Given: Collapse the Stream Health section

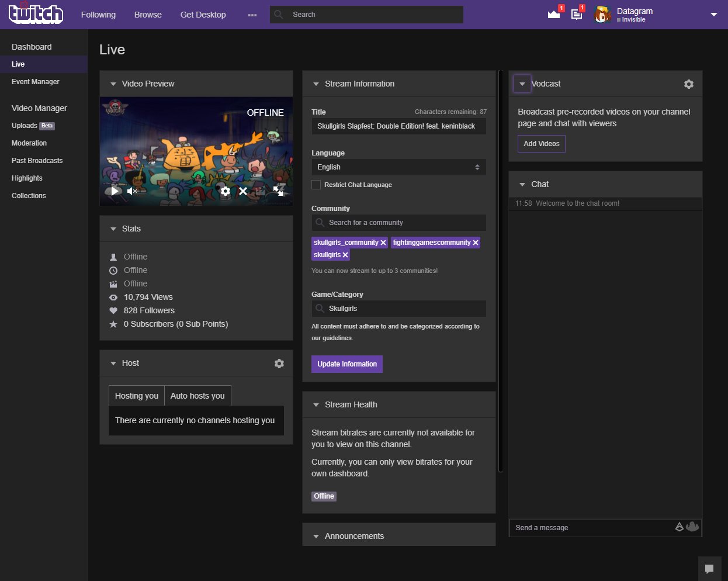Looking at the screenshot, I should tap(316, 404).
